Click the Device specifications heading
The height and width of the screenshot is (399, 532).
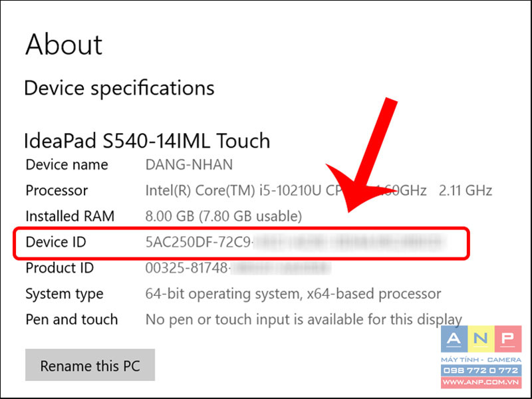pos(119,88)
